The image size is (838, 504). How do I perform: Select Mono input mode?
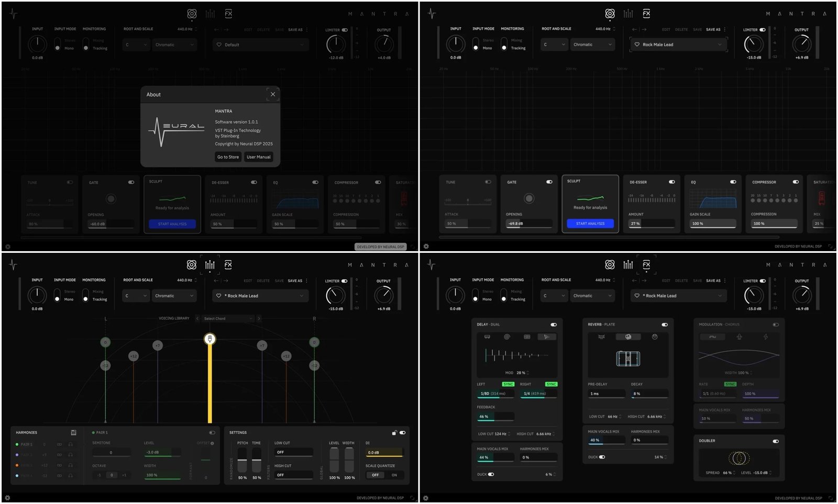coord(58,299)
